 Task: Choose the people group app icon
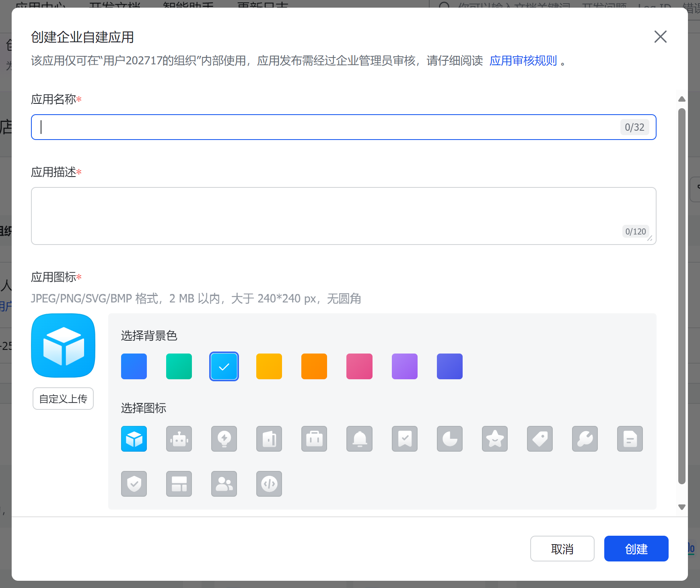(x=224, y=484)
